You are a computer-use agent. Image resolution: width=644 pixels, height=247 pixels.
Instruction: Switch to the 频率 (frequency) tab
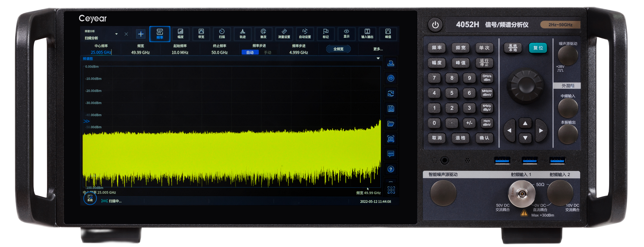tap(160, 34)
